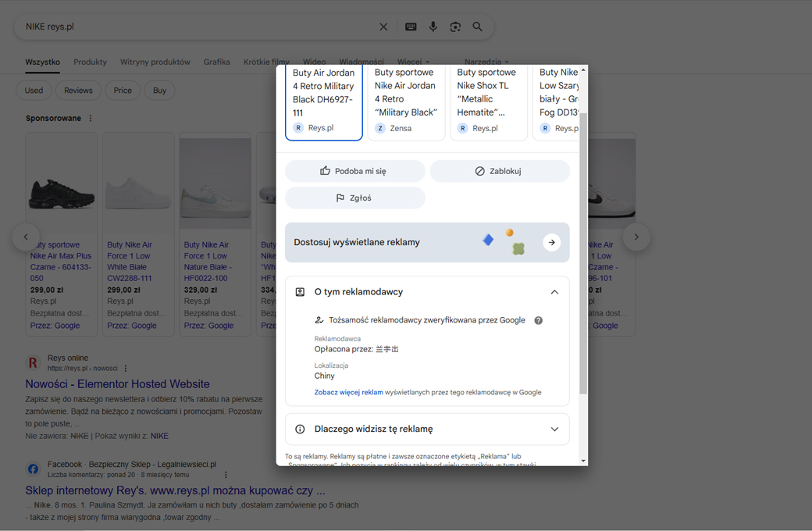Switch to the Grafika tab
The image size is (812, 531).
[x=216, y=62]
